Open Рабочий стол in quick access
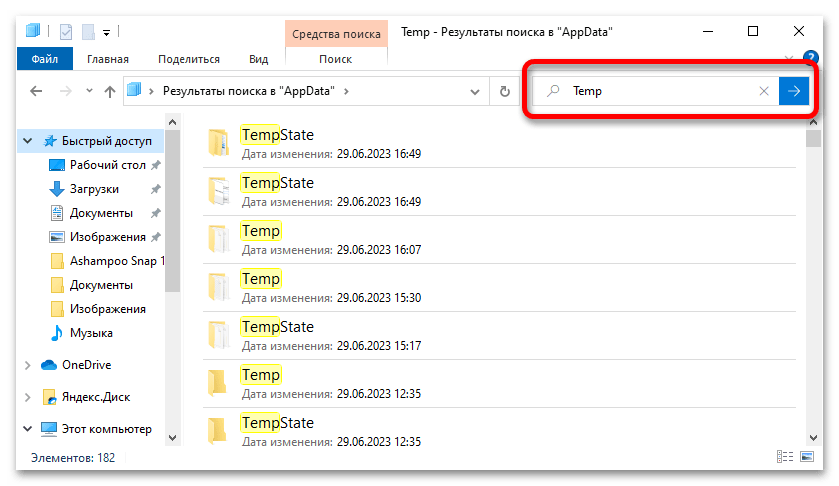839x486 pixels. [108, 165]
